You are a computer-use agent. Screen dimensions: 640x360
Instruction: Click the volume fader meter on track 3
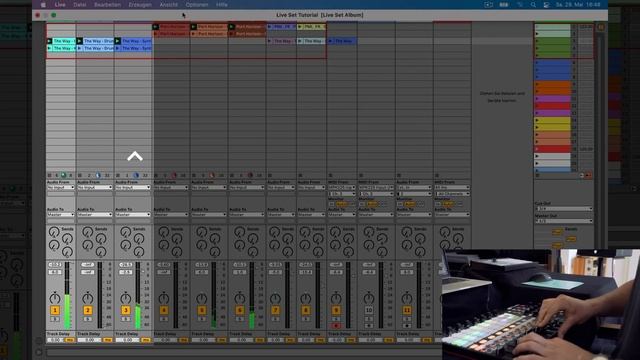coord(138,295)
